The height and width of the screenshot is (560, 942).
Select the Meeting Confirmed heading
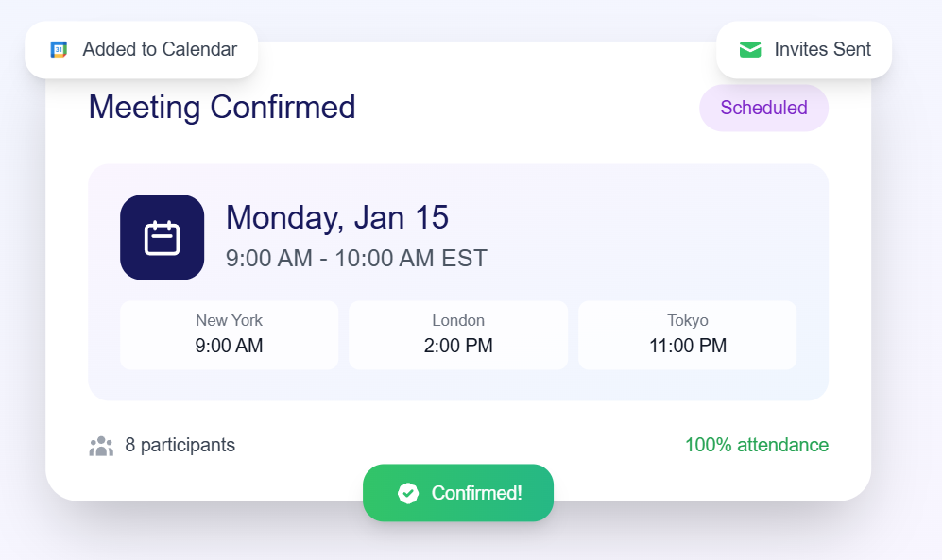222,107
